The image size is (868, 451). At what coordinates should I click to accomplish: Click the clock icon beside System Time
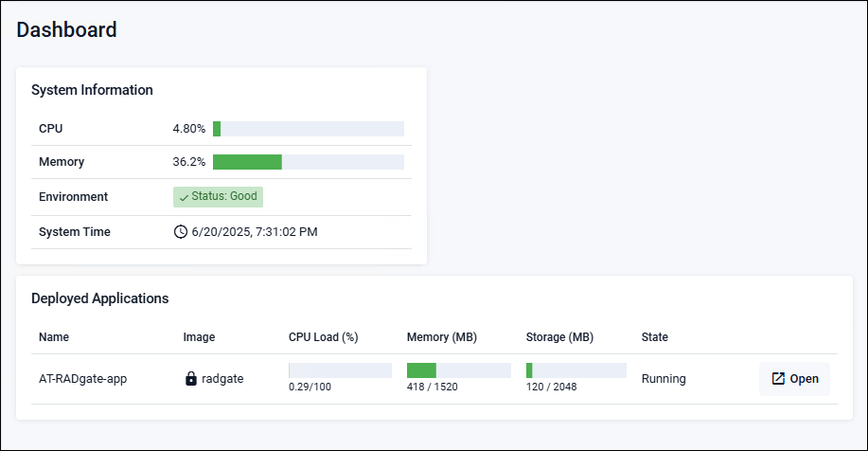click(181, 231)
